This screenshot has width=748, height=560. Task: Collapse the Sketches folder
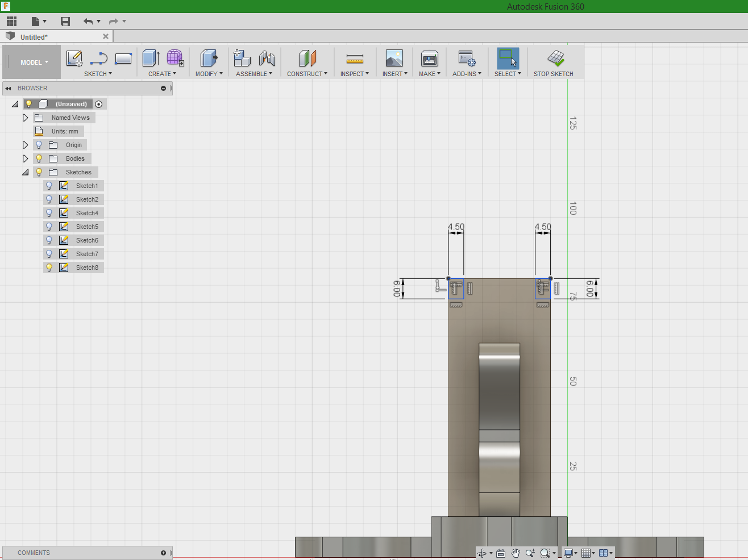tap(25, 172)
